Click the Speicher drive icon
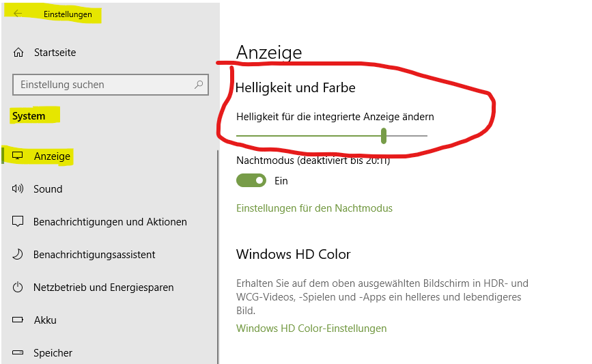Screen dimensions: 592x364 point(18,352)
